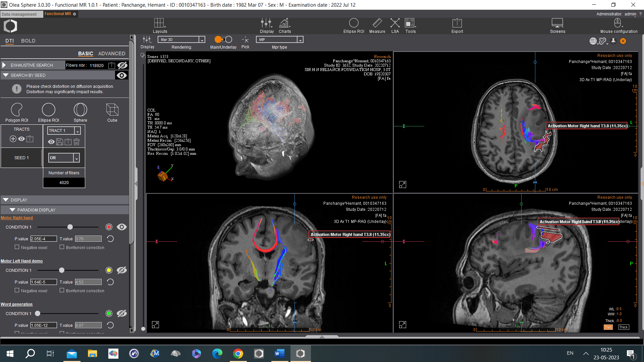Toggle visibility of the Exhaustive Search fibers

[x=122, y=65]
